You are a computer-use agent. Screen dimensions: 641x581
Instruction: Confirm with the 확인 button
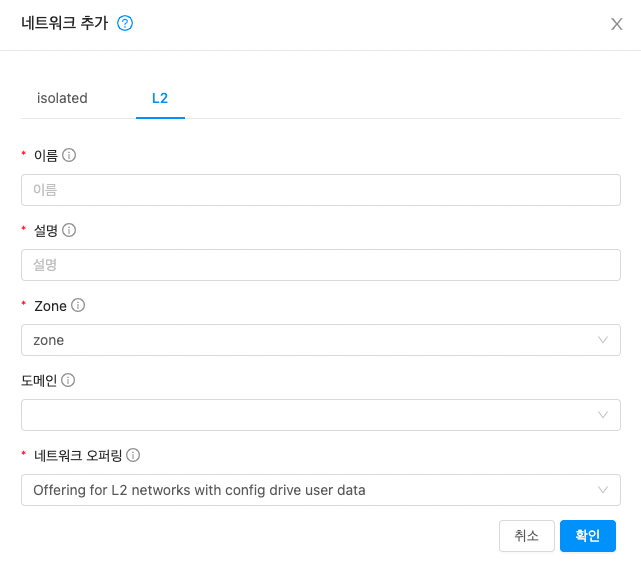point(587,536)
